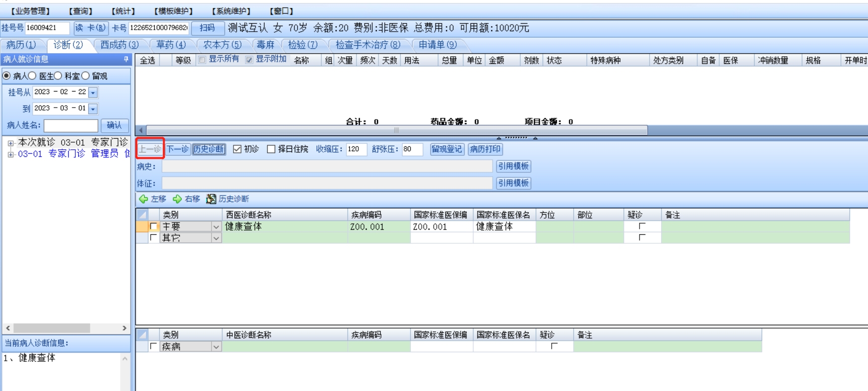868x391 pixels.
Task: Click the 下一诊 button
Action: tap(178, 149)
